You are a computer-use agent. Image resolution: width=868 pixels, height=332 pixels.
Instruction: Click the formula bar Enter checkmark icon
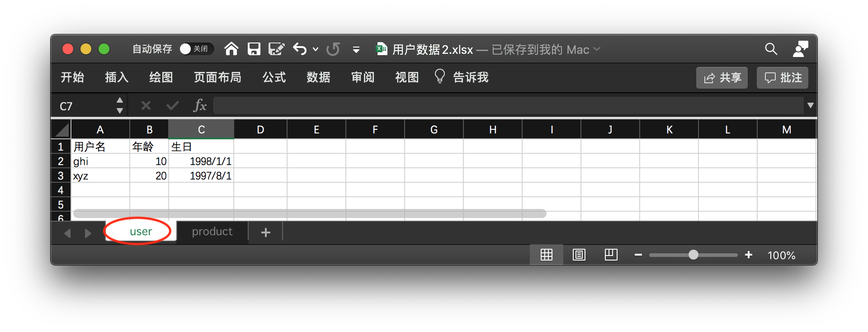[x=172, y=106]
